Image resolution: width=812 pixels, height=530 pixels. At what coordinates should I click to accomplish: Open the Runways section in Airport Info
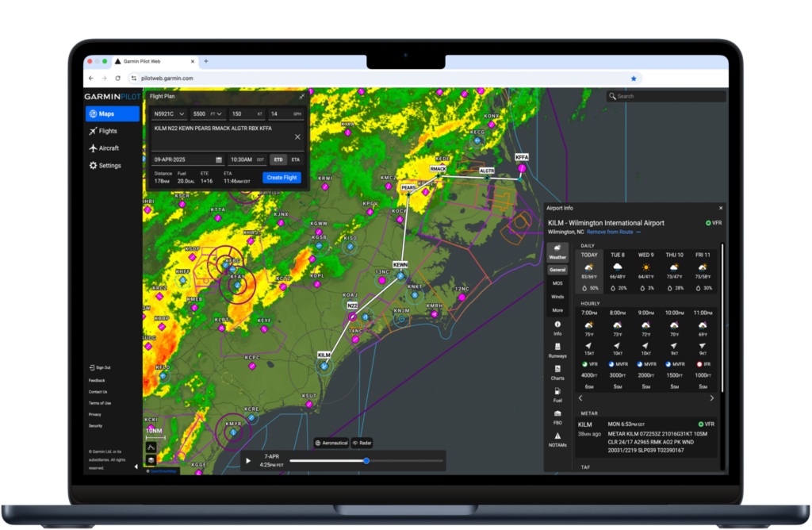point(557,350)
